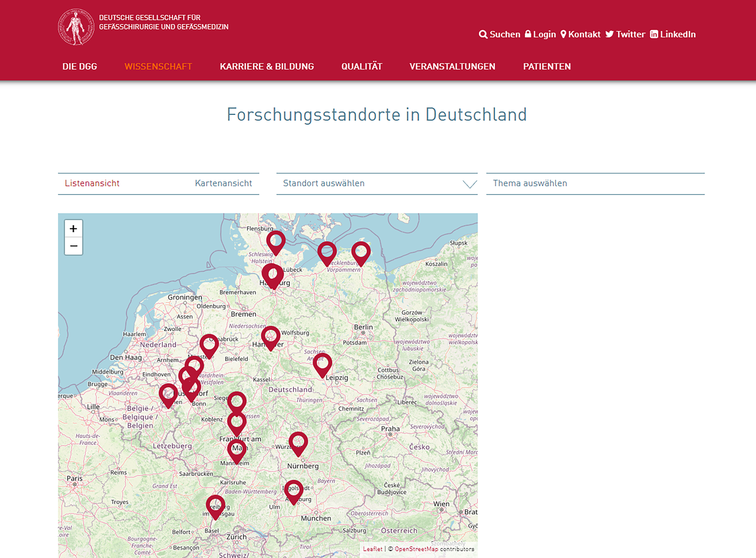This screenshot has width=756, height=558.
Task: Open search via the Suchen magnifier icon
Action: pos(483,35)
